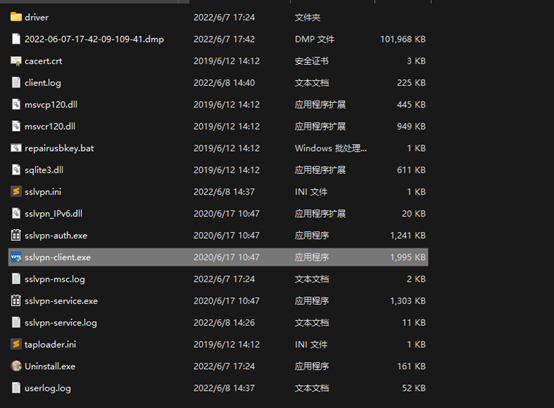Open the driver folder icon
Viewport: 554px width, 408px height.
[16, 17]
